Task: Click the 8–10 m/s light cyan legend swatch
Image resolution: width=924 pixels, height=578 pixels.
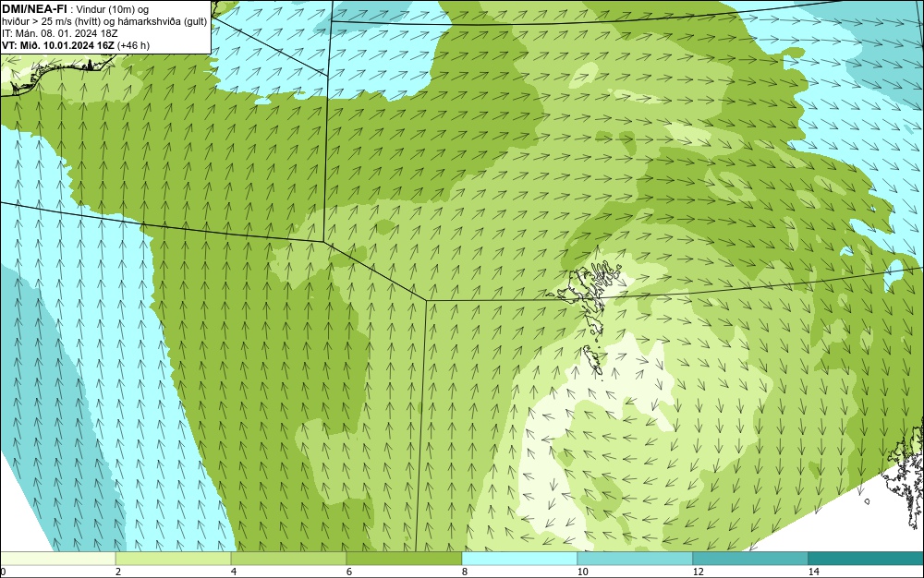Action: 519,559
